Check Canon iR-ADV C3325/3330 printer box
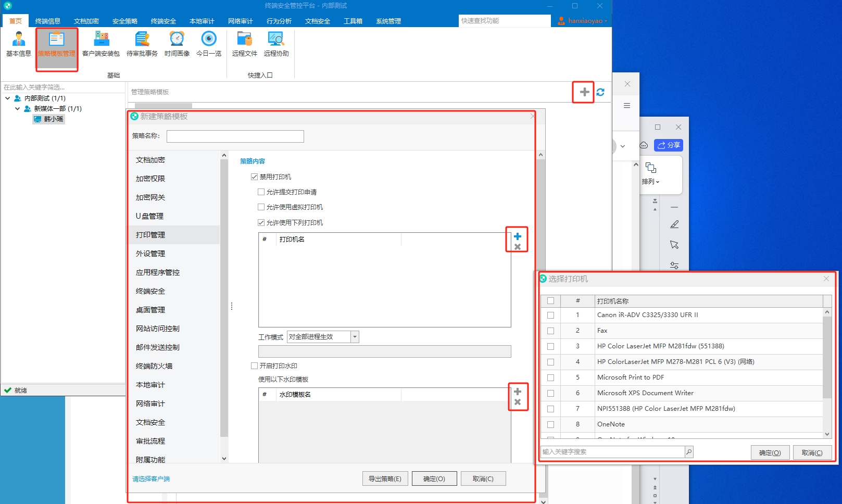This screenshot has width=842, height=504. point(550,315)
